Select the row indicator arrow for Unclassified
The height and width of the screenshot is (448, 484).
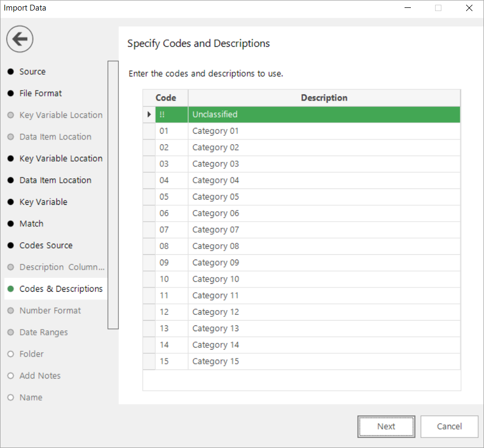click(x=149, y=114)
